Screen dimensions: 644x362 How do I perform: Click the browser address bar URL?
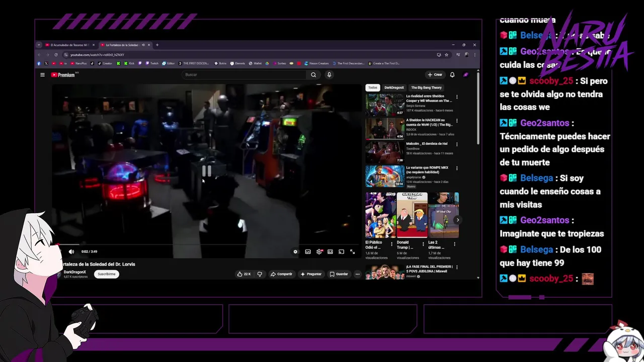[x=97, y=55]
